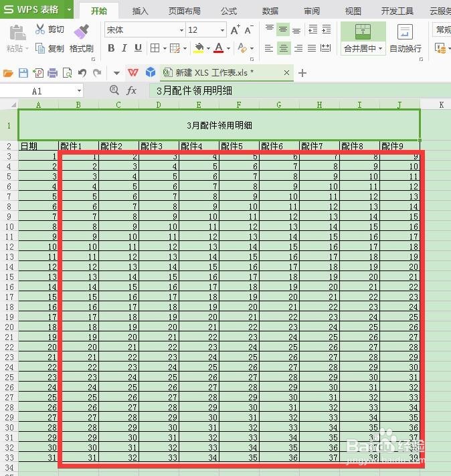Open the borders dropdown arrow
Screen dimensions: 451x476
pyautogui.click(x=165, y=48)
